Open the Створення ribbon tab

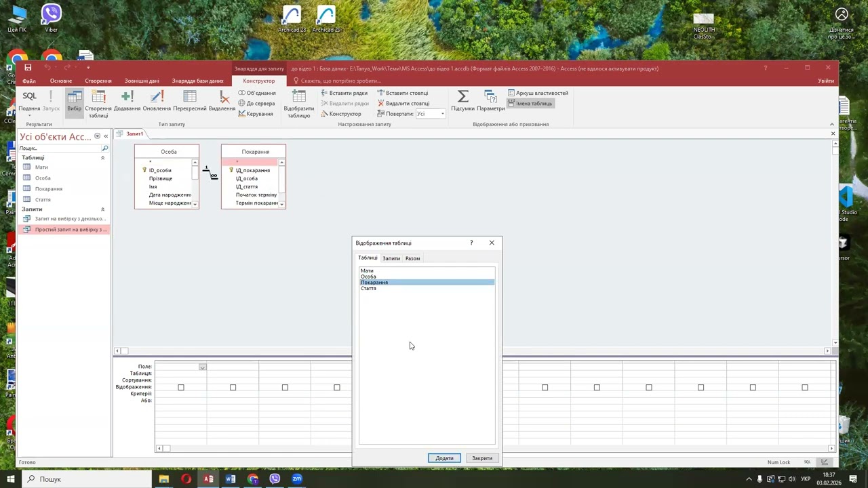(x=98, y=81)
